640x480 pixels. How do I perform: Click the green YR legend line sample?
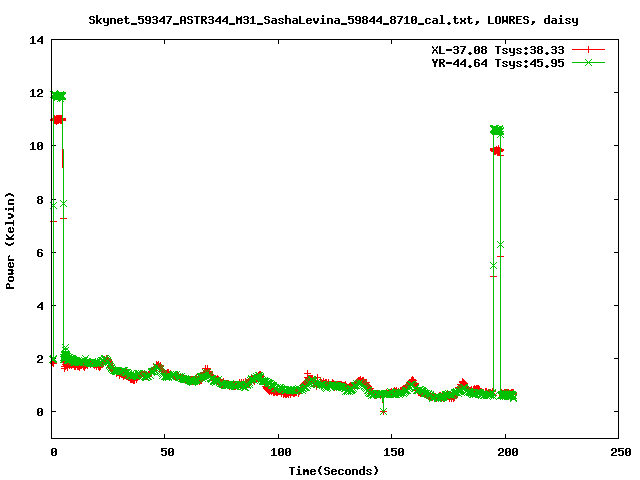pyautogui.click(x=589, y=62)
